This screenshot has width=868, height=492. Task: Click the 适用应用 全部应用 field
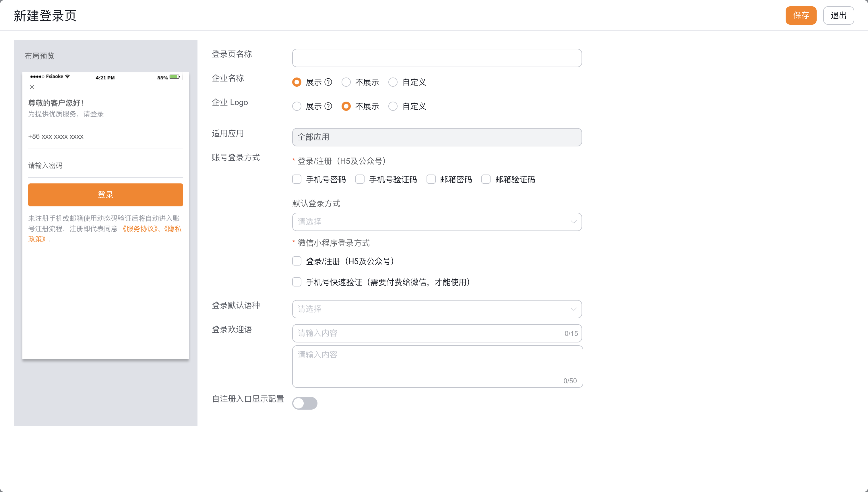point(437,137)
